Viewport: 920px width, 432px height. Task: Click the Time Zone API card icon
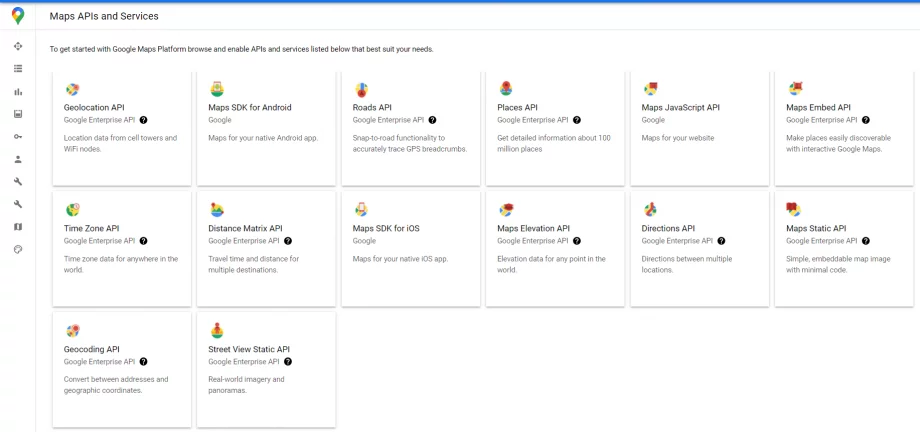[73, 210]
